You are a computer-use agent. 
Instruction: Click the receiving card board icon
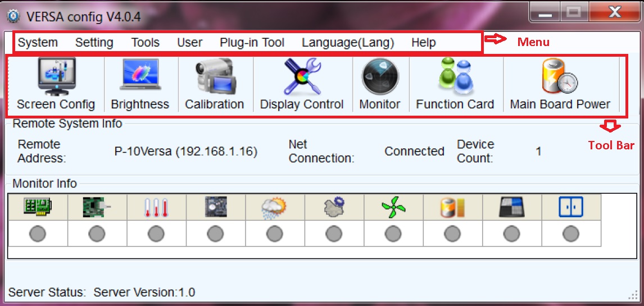pyautogui.click(x=97, y=207)
